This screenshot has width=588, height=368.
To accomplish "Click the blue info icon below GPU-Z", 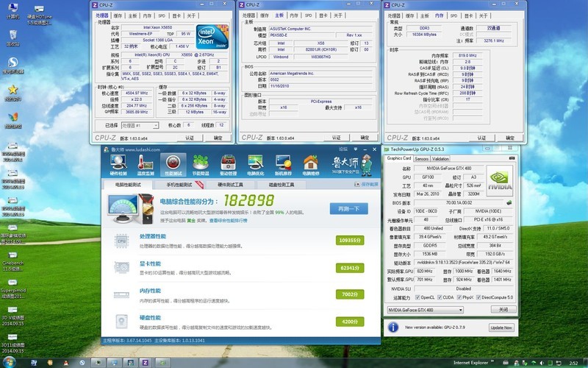I will pyautogui.click(x=393, y=327).
